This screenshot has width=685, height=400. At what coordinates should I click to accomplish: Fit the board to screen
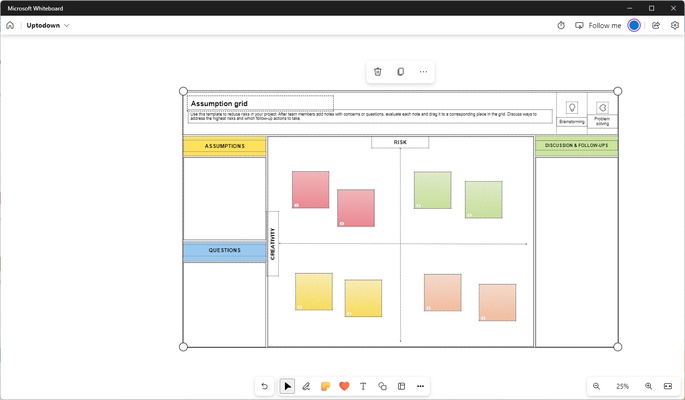(x=668, y=386)
